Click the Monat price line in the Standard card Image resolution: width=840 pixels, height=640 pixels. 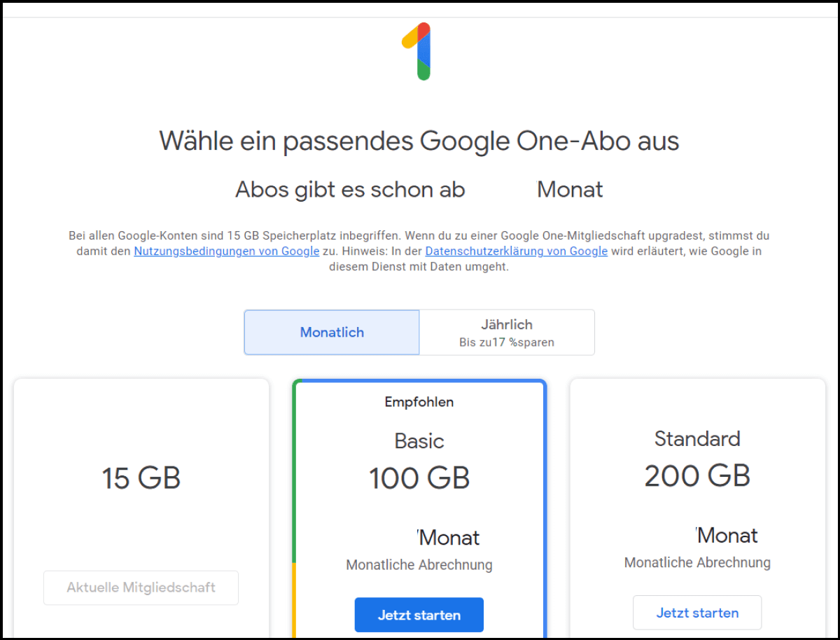pos(727,536)
